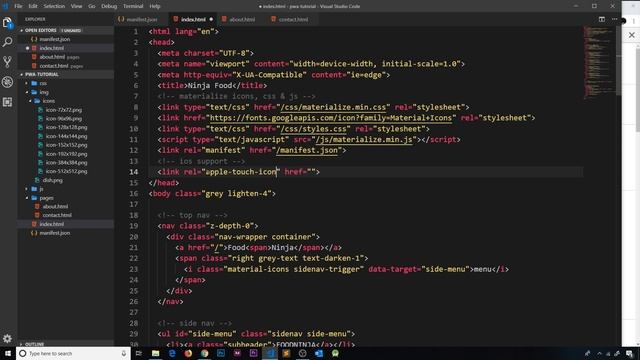The width and height of the screenshot is (640, 360).
Task: Click the Windows Start button
Action: (8, 353)
